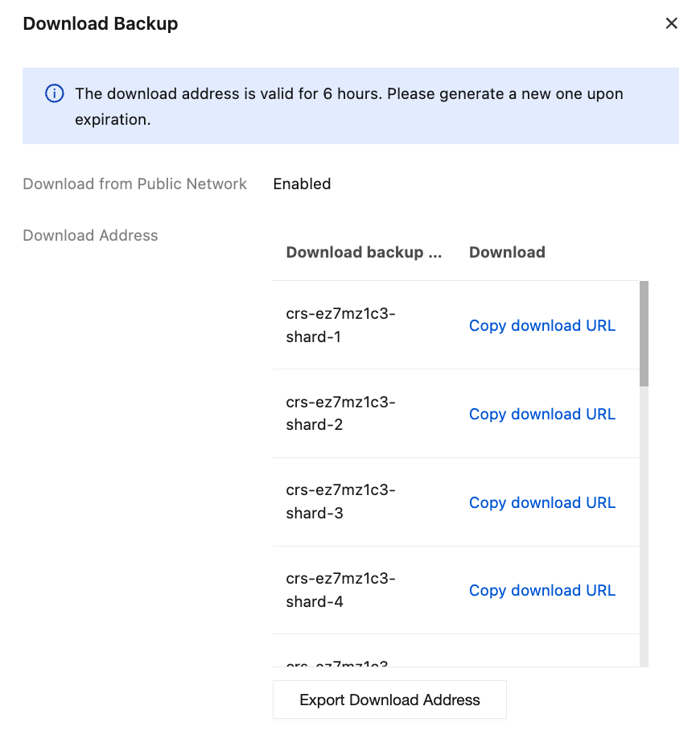Click the "Download" column header
The height and width of the screenshot is (739, 700).
[x=507, y=252]
